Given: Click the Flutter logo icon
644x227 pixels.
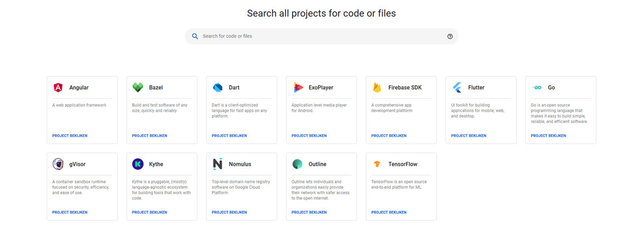Looking at the screenshot, I should [x=457, y=87].
